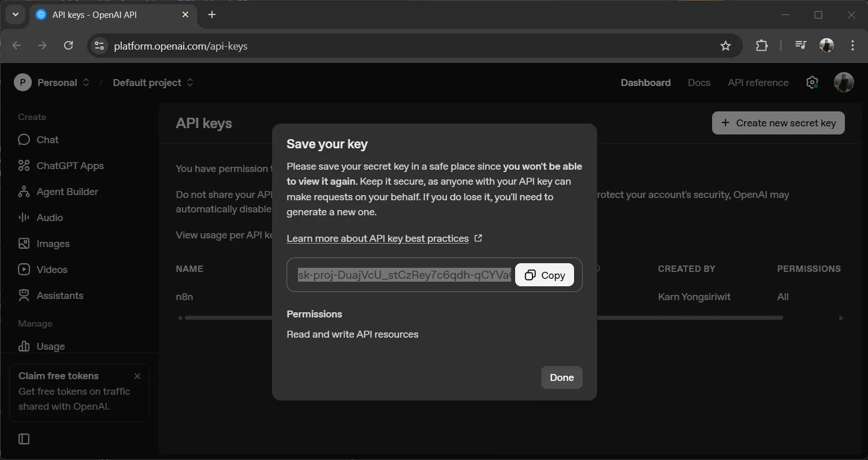Open ChatGPT Apps from the sidebar
This screenshot has width=868, height=460.
click(24, 166)
